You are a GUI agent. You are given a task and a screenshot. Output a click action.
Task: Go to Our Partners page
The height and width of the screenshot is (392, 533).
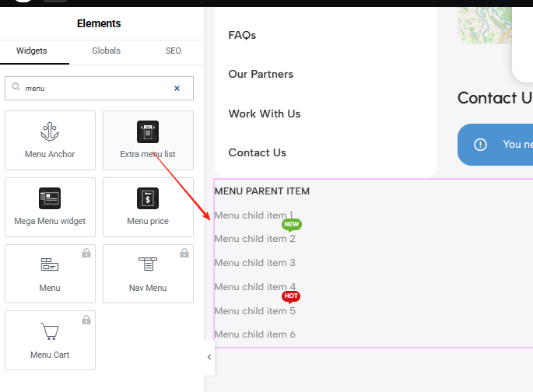[261, 75]
